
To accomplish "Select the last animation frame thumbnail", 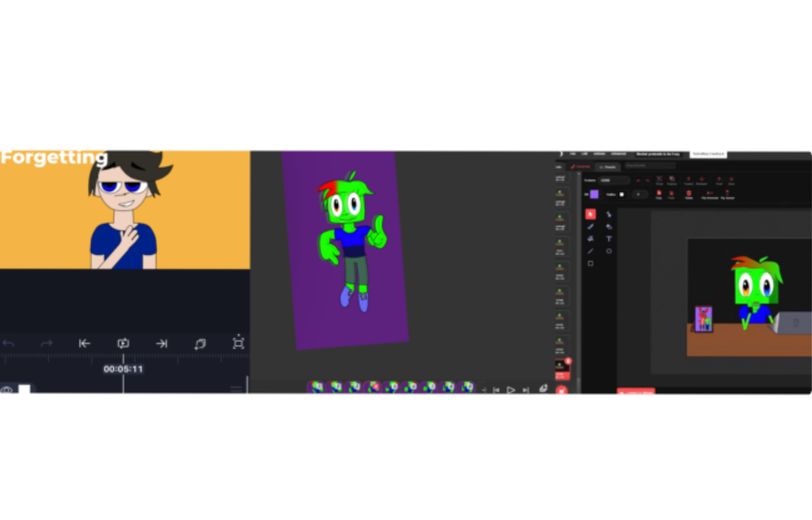I will click(x=467, y=387).
